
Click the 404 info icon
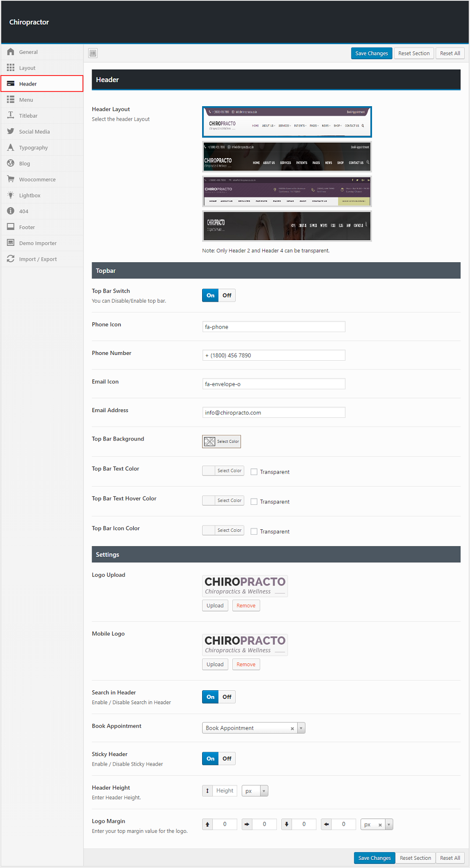point(11,211)
